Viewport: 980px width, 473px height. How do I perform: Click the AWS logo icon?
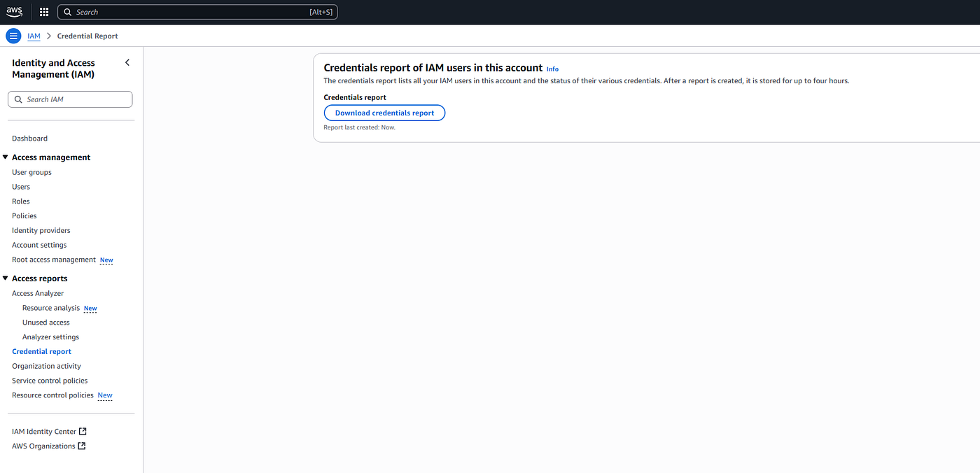click(15, 12)
